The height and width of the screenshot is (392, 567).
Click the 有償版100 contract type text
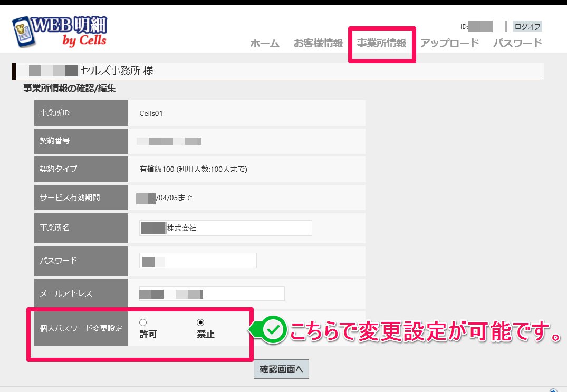coord(193,169)
